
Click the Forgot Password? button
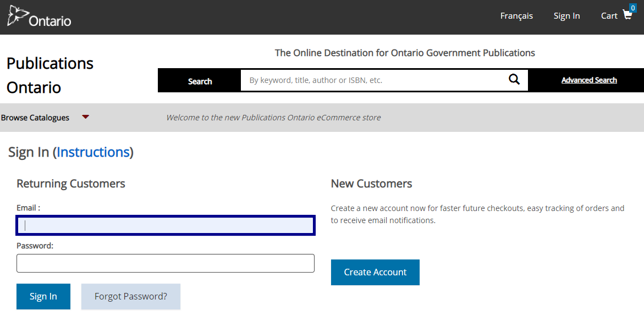coord(131,297)
